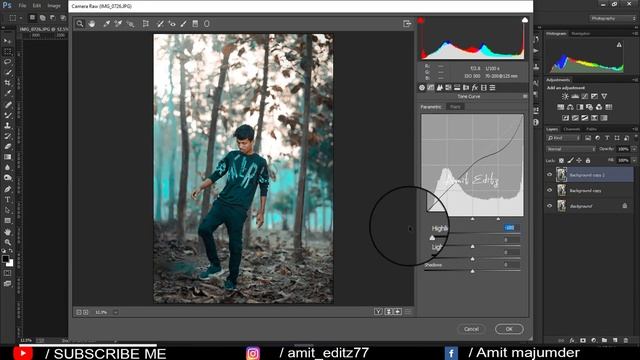Viewport: 640px width, 360px height.
Task: Add a Levels adjustment
Action: click(x=575, y=96)
